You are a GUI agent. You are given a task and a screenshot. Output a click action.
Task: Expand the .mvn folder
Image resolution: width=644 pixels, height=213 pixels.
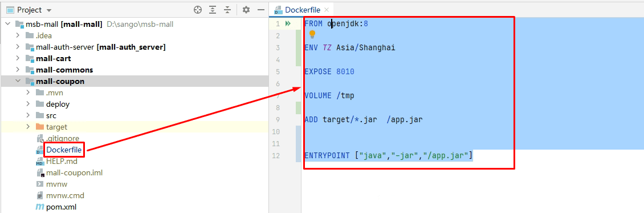click(x=28, y=93)
